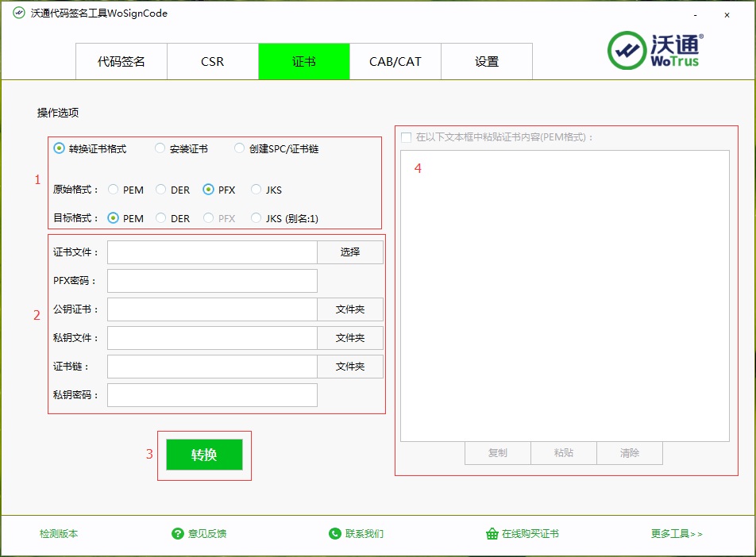756x557 pixels.
Task: Open the 更多工具>> link
Action: click(676, 534)
